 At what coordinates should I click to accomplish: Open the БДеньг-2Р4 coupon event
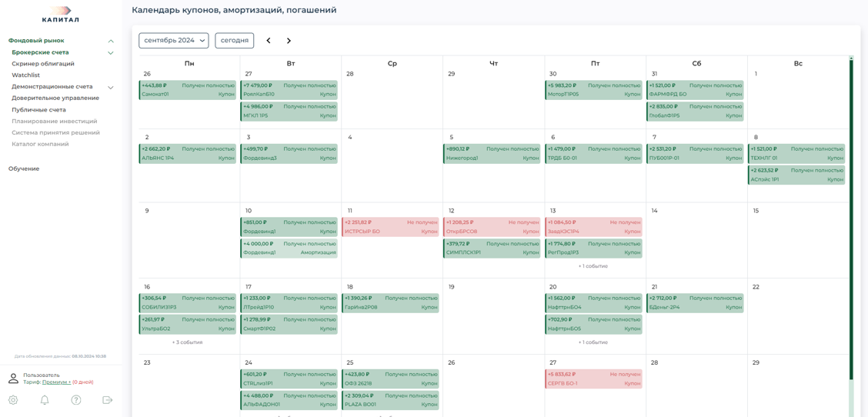tap(696, 303)
